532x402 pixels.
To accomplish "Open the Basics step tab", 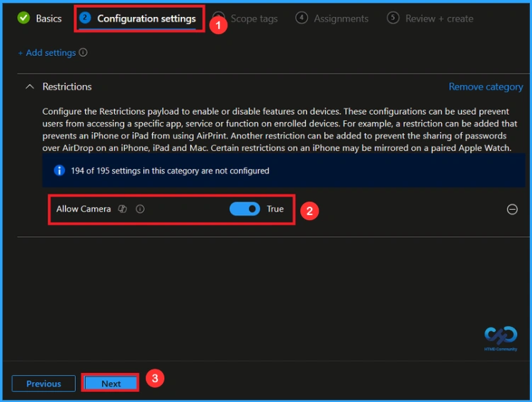I will pyautogui.click(x=40, y=18).
